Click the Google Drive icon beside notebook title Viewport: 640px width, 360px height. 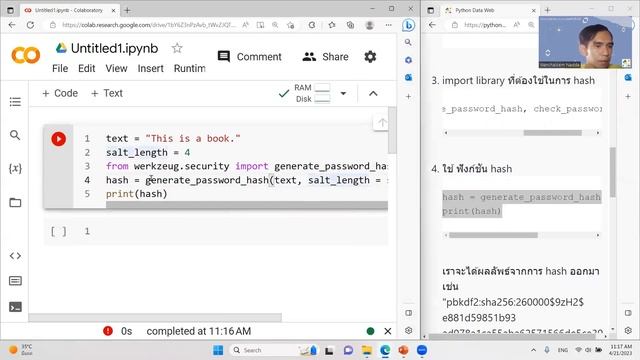[61, 48]
